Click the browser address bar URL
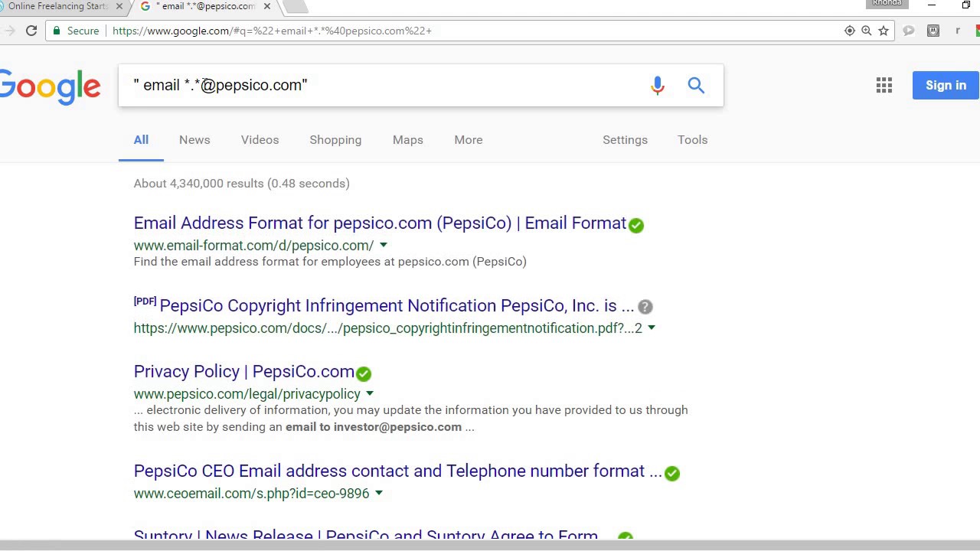 tap(272, 31)
